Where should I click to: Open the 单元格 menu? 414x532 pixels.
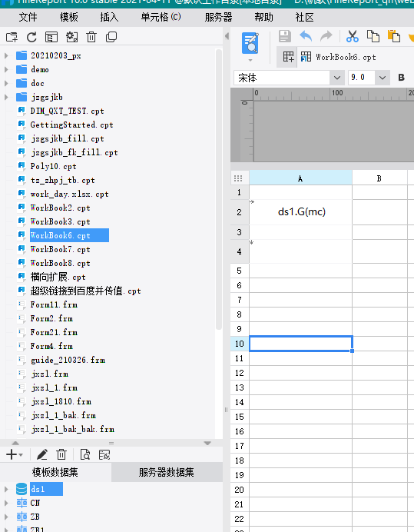point(161,18)
